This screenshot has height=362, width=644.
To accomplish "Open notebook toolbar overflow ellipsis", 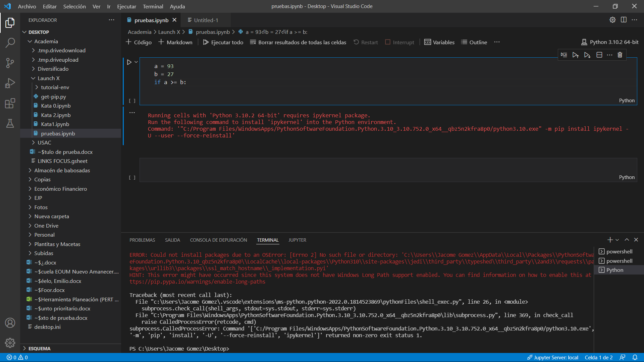I will [x=497, y=42].
